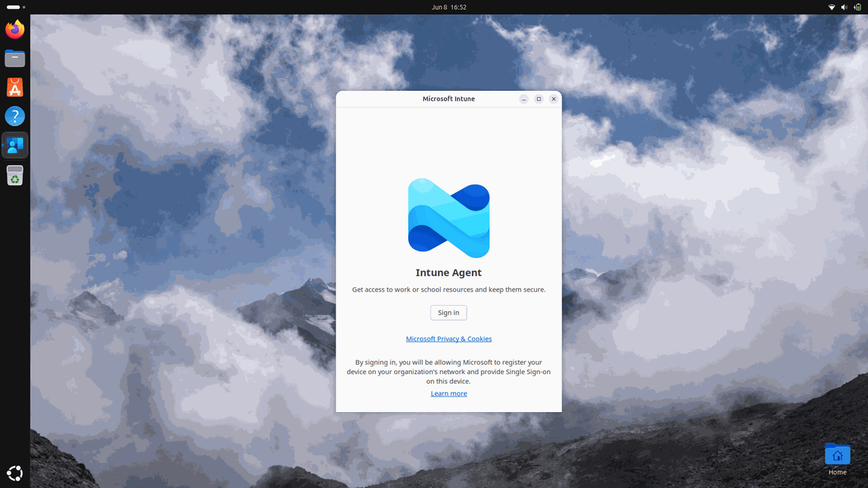Viewport: 868px width, 488px height.
Task: Click the battery status icon in top bar
Action: click(x=857, y=7)
